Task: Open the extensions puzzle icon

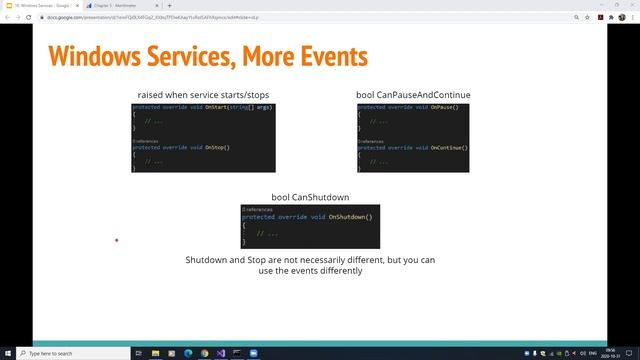Action: click(x=611, y=18)
